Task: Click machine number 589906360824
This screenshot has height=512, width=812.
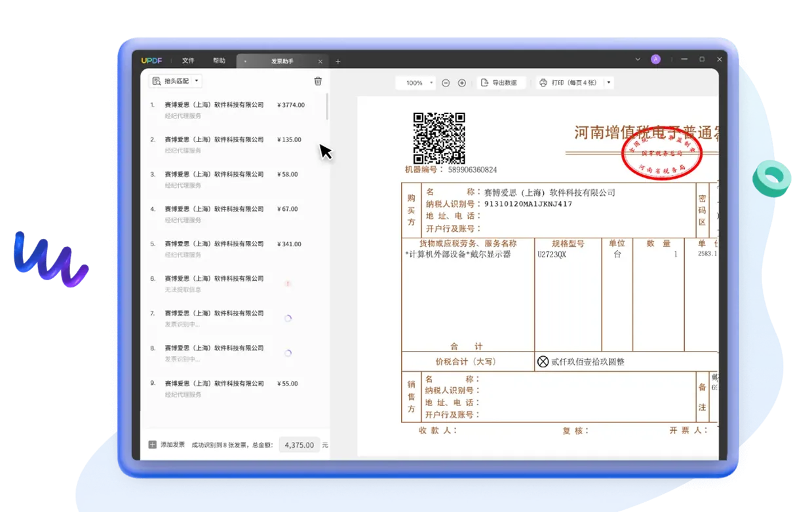Action: pos(473,170)
